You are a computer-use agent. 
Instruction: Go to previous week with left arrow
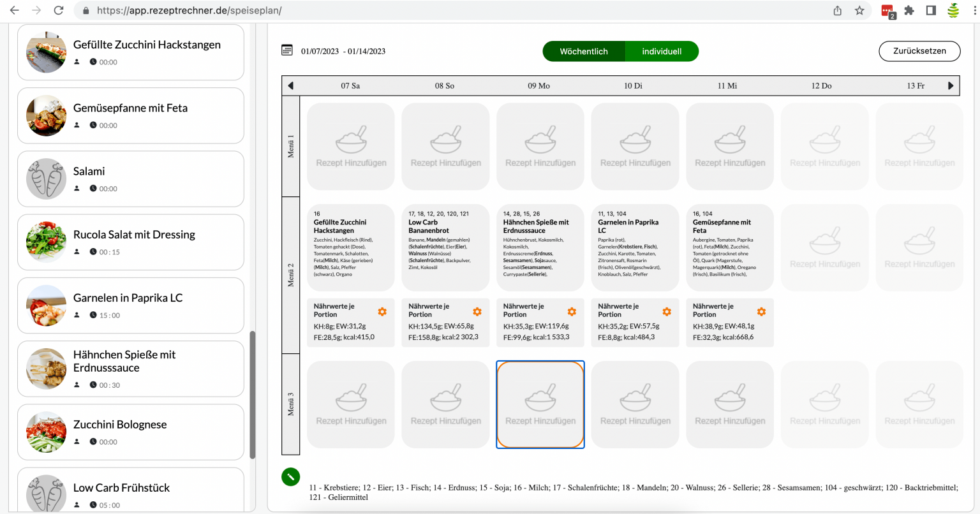click(291, 85)
